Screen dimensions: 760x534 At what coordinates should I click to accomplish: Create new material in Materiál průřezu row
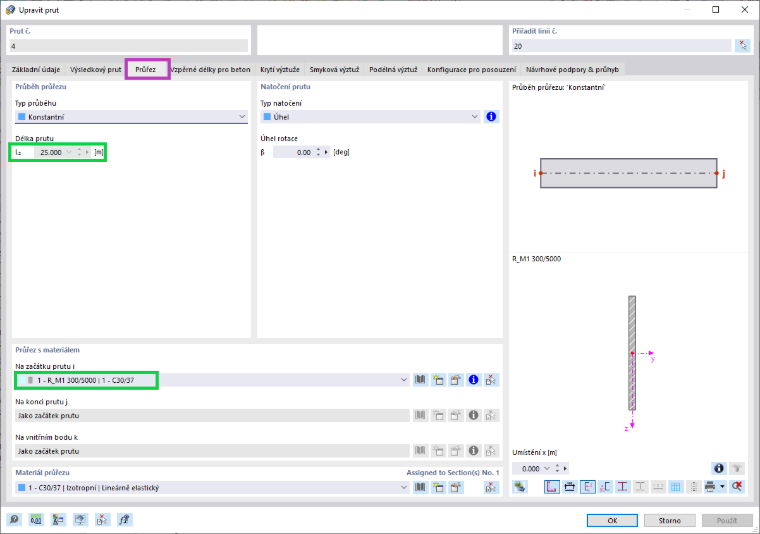point(438,487)
